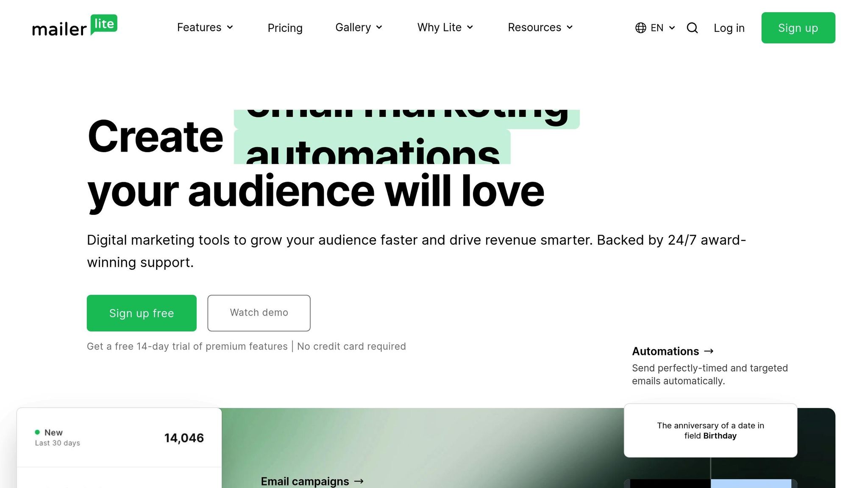868x488 pixels.
Task: Click the birthday anniversary trigger card
Action: [x=710, y=430]
